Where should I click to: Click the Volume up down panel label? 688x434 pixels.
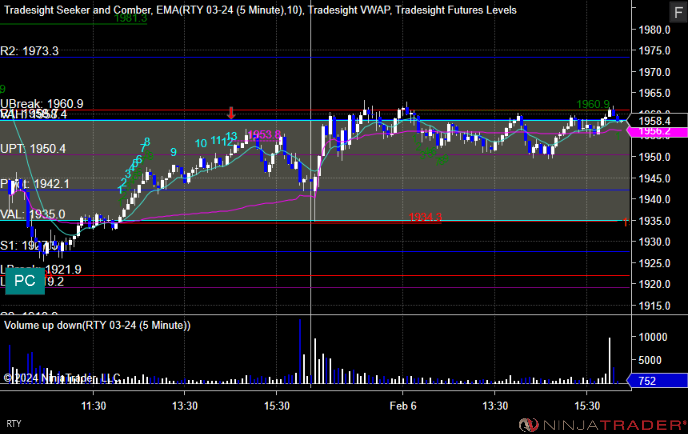[97, 325]
